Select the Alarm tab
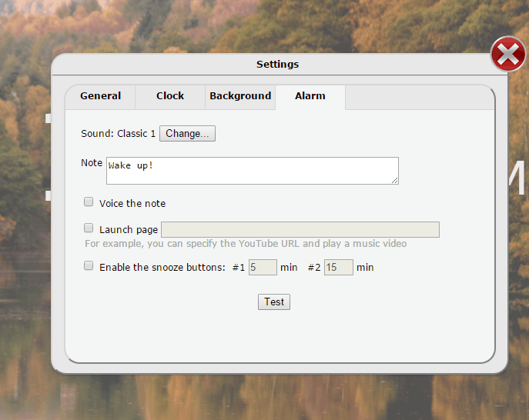Screen dimensions: 529x420 coord(310,96)
